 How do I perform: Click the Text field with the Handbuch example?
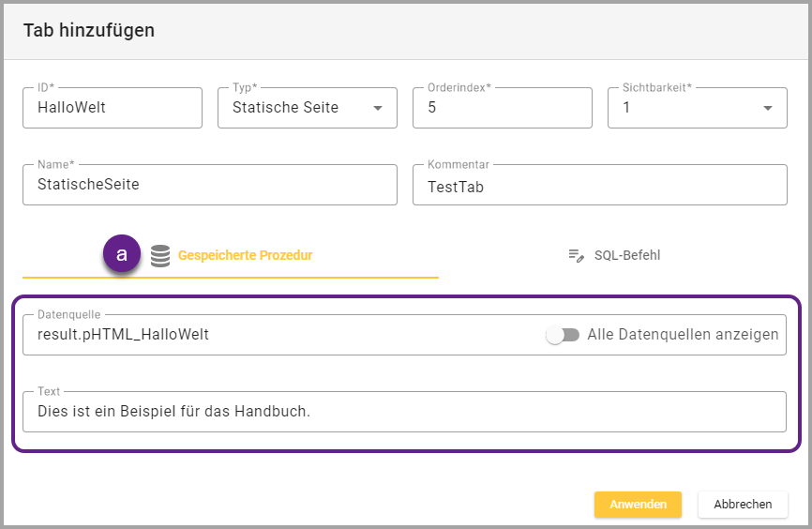pos(403,411)
